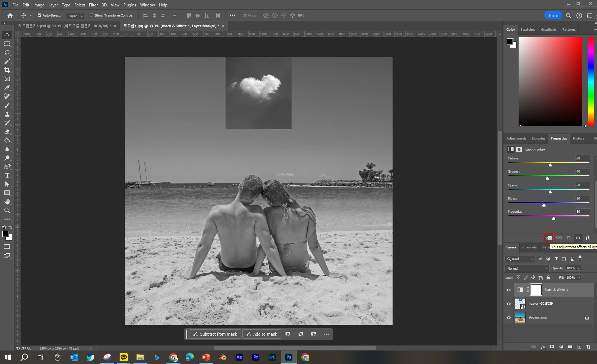
Task: Switch to the Channels tab
Action: point(529,247)
